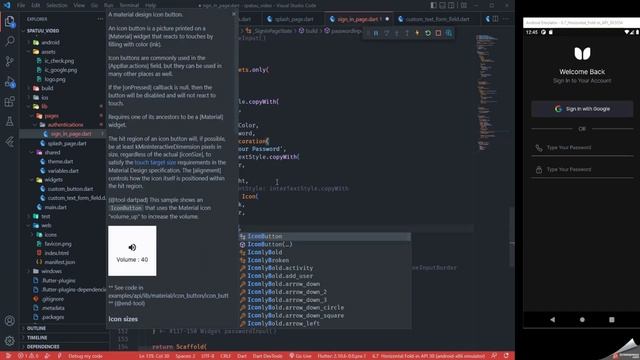This screenshot has height=360, width=640.
Task: Open the Selection menu
Action: tap(57, 5)
